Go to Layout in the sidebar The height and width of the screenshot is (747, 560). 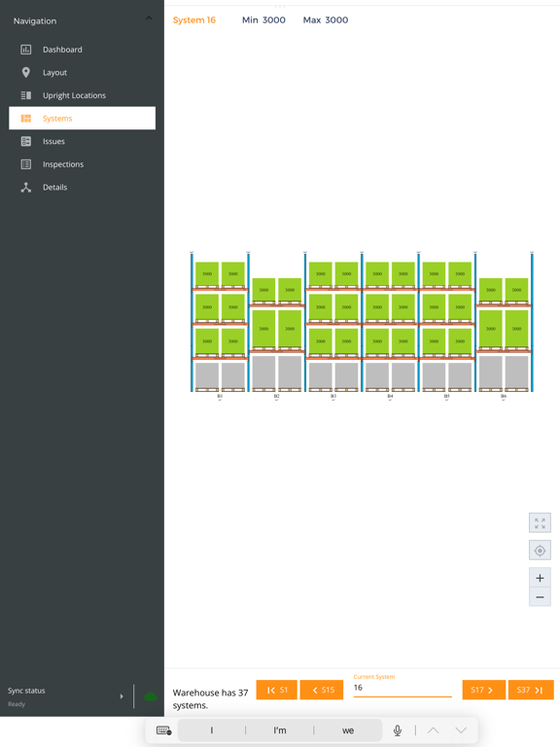(x=82, y=72)
